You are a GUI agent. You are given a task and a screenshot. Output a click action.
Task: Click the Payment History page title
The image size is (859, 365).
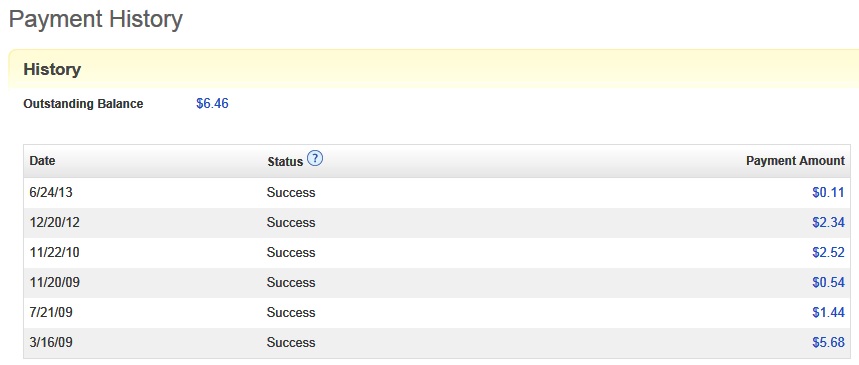click(x=96, y=20)
